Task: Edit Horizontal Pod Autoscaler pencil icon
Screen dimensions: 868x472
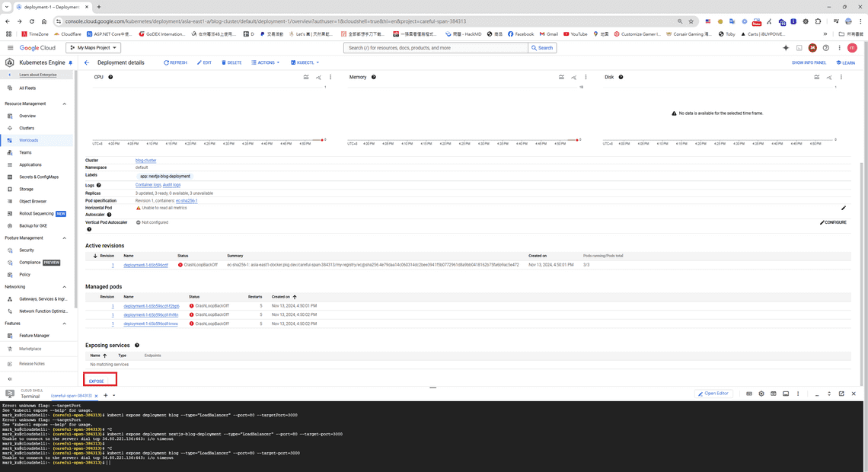Action: pyautogui.click(x=844, y=208)
